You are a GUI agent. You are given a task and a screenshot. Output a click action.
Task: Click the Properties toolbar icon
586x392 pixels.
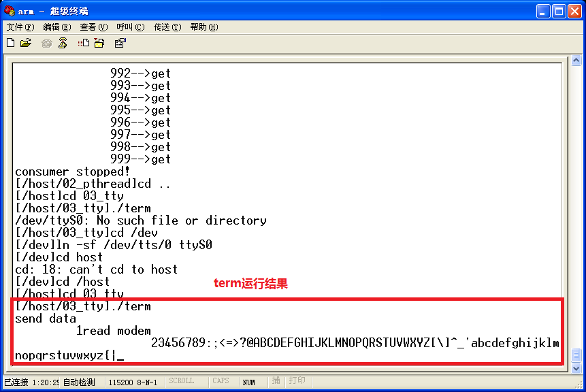[120, 43]
